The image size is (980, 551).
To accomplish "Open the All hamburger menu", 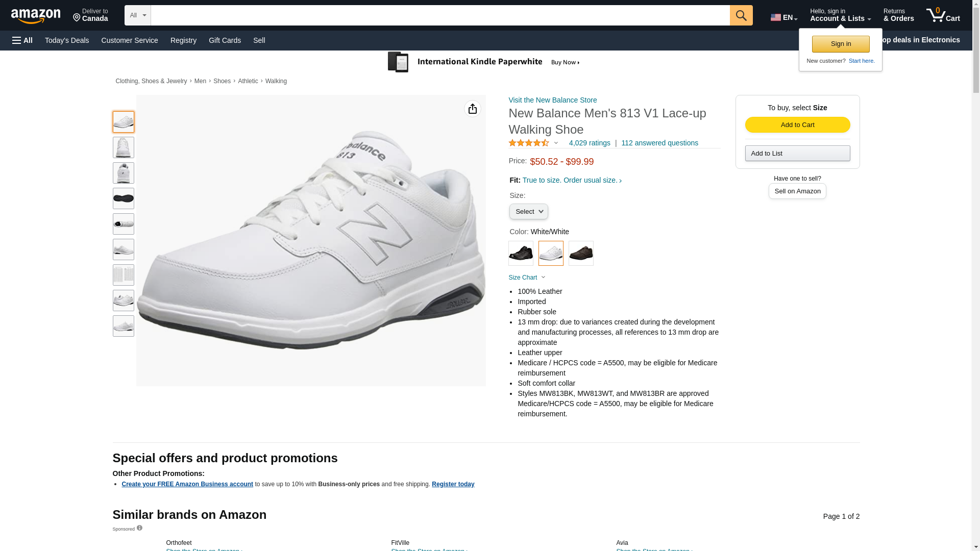I will 22,40.
